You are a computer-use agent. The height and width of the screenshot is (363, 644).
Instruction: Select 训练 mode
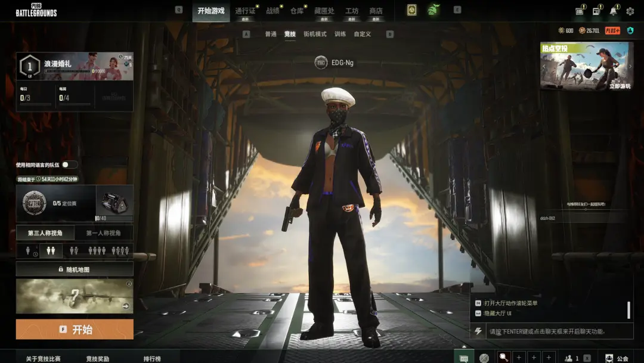pos(340,34)
